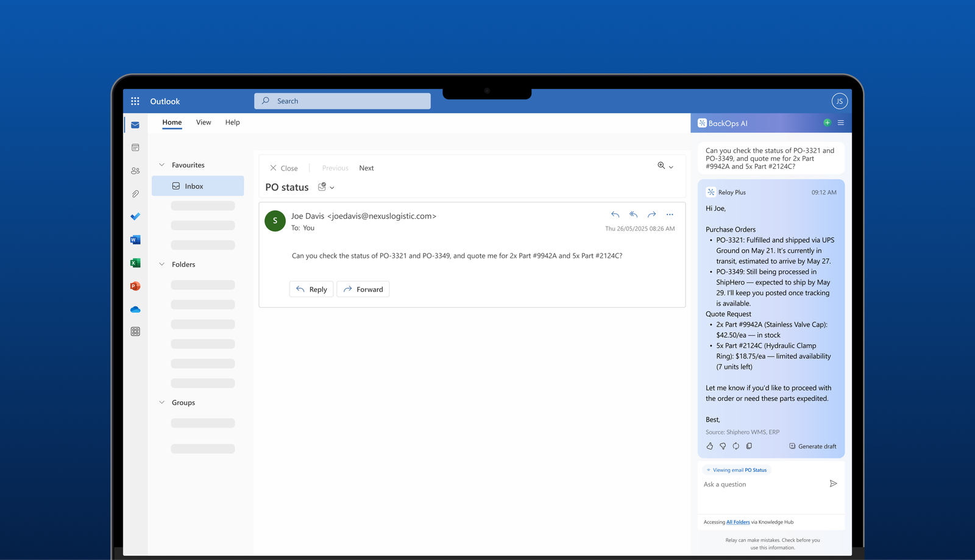Click Generate draft in BackOps panel
Screen dimensions: 975x560
tap(812, 446)
